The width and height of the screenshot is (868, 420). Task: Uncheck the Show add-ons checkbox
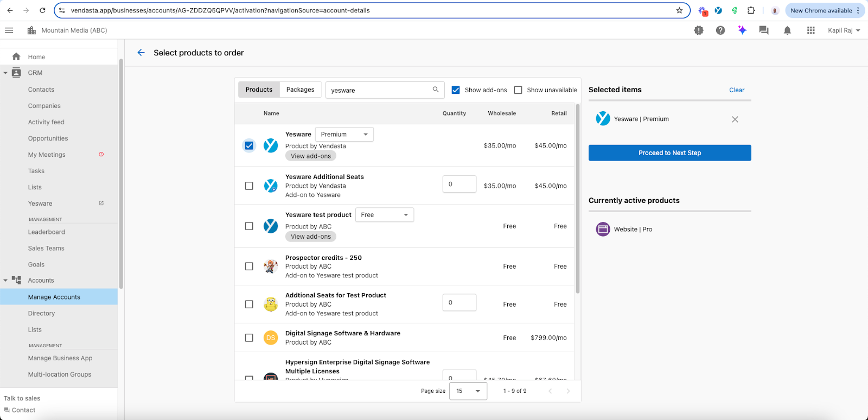pyautogui.click(x=456, y=90)
